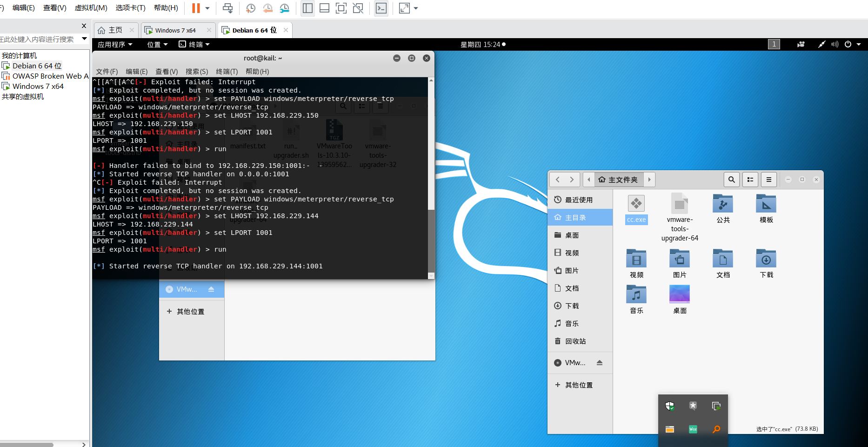
Task: Click the 主文件夹 path button
Action: point(618,180)
